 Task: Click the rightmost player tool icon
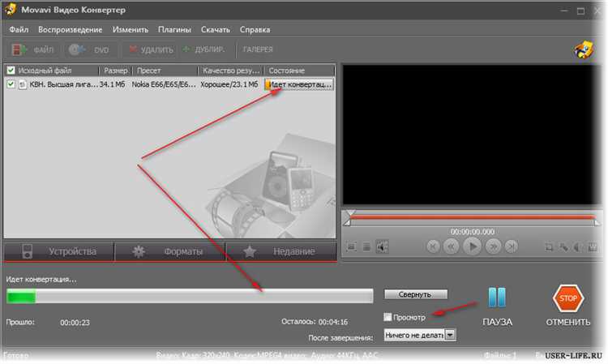click(x=593, y=247)
